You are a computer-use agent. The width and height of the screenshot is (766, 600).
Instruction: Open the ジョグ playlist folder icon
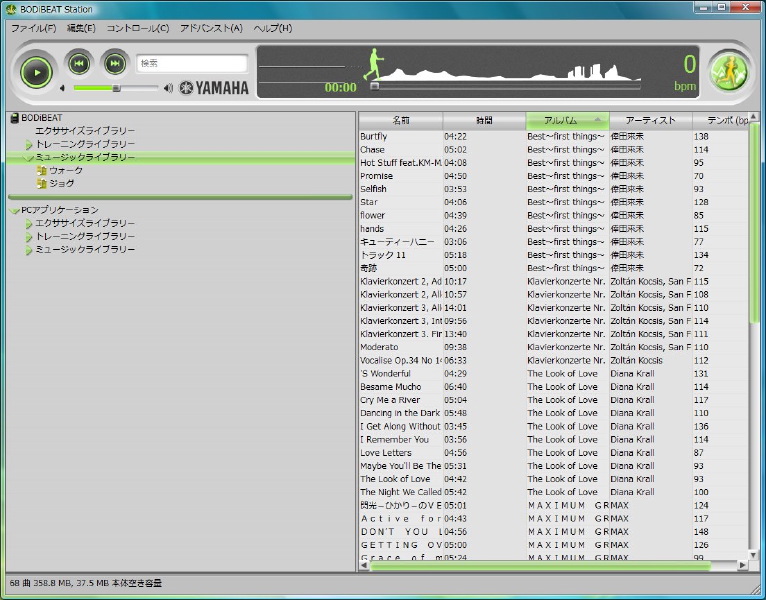pyautogui.click(x=41, y=184)
